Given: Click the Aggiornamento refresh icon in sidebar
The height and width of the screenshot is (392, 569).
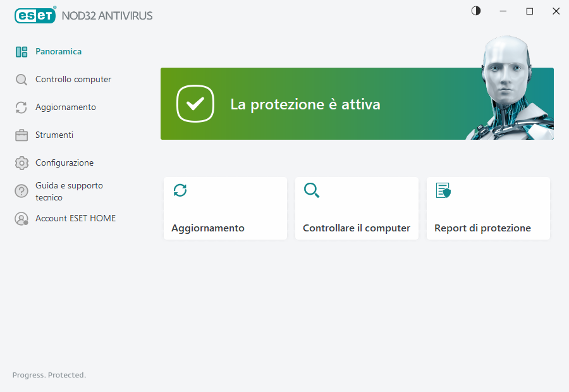Looking at the screenshot, I should click(21, 107).
